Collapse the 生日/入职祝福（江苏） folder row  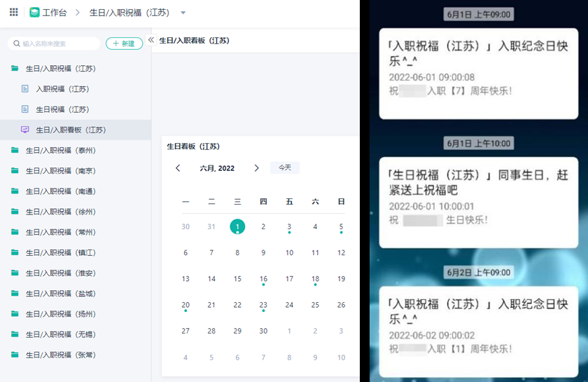pos(76,69)
